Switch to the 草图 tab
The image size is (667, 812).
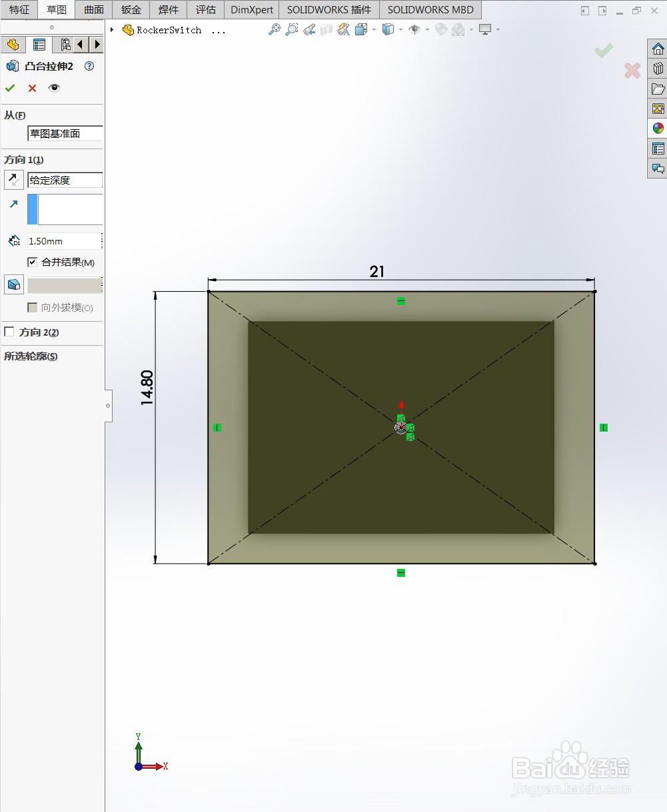pyautogui.click(x=57, y=9)
